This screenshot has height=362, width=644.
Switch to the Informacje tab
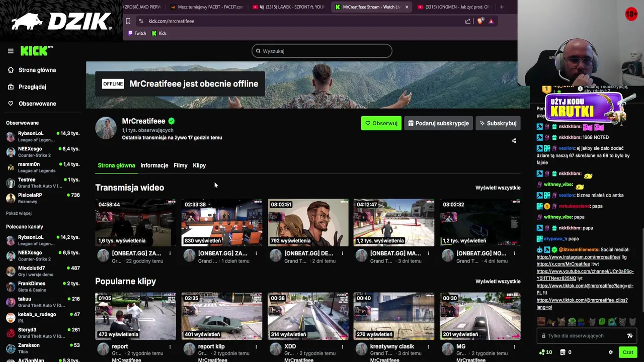point(154,165)
